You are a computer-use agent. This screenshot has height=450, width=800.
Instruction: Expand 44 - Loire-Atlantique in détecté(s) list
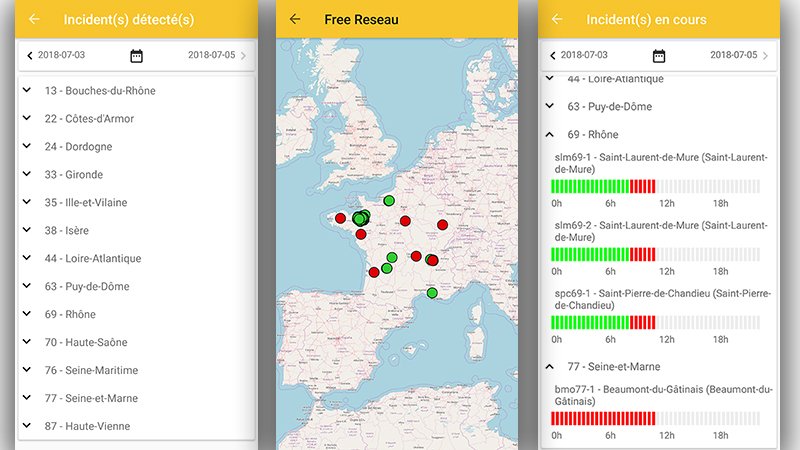[x=137, y=258]
